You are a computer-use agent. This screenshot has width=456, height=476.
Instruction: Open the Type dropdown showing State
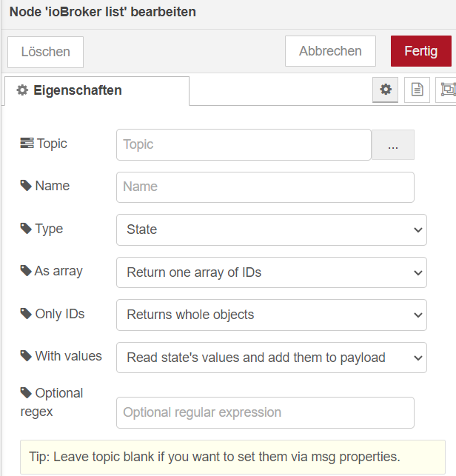[x=272, y=229]
